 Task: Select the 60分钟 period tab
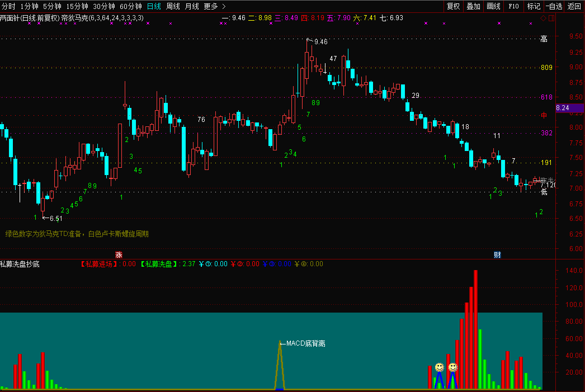coord(131,6)
